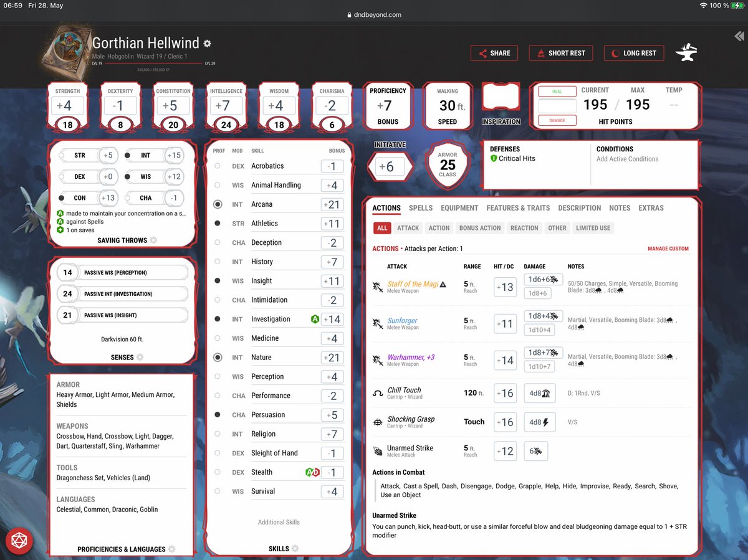Click the Damage button

(557, 120)
